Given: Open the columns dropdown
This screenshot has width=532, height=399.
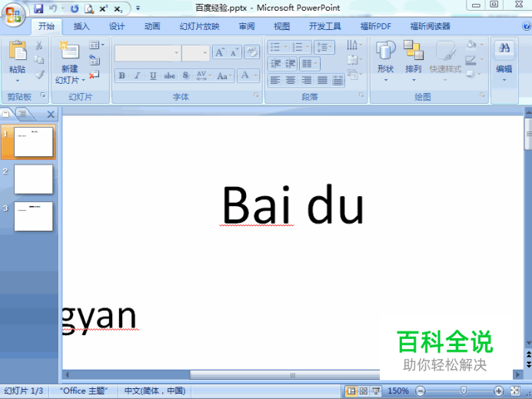Looking at the screenshot, I should coord(310,64).
